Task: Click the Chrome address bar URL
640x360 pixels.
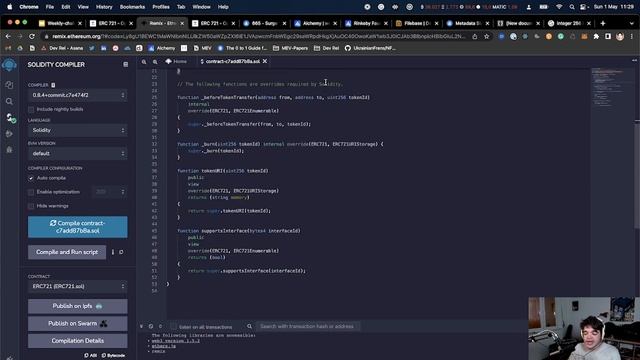Action: 259,36
